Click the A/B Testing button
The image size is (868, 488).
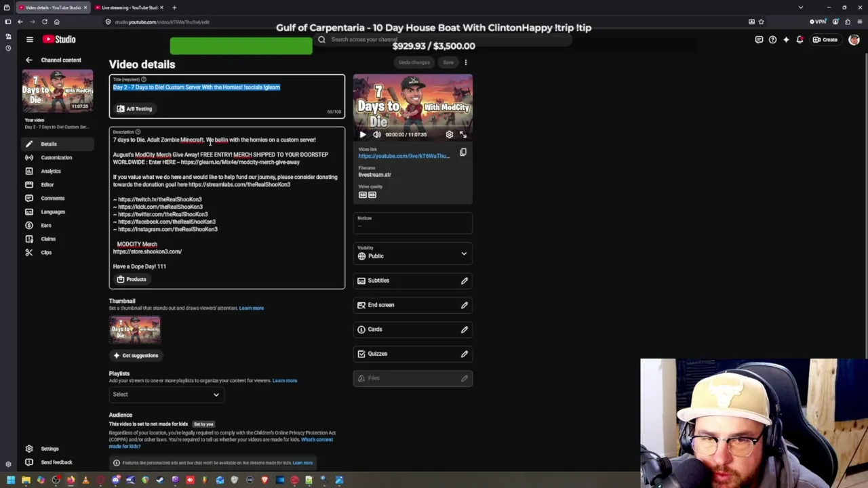[134, 108]
